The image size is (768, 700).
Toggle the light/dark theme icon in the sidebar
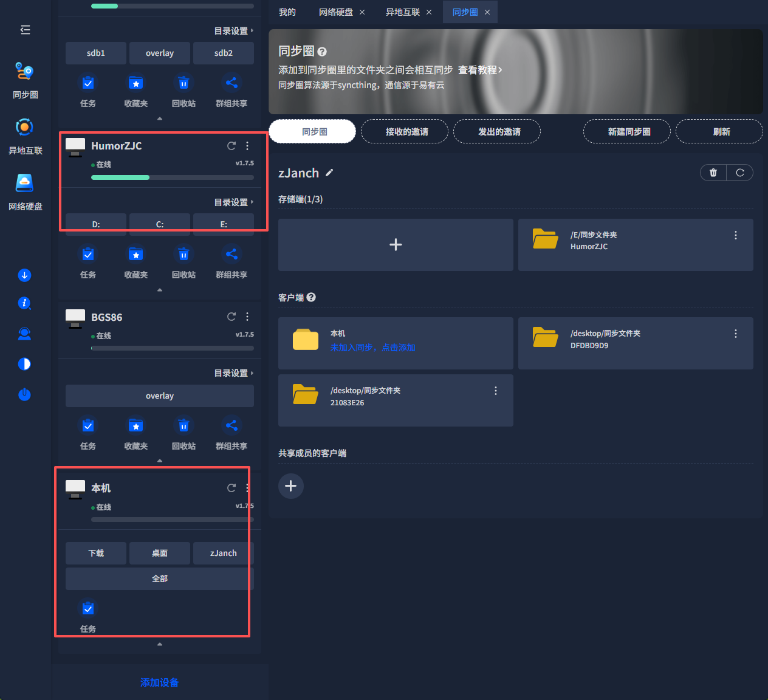click(x=24, y=364)
